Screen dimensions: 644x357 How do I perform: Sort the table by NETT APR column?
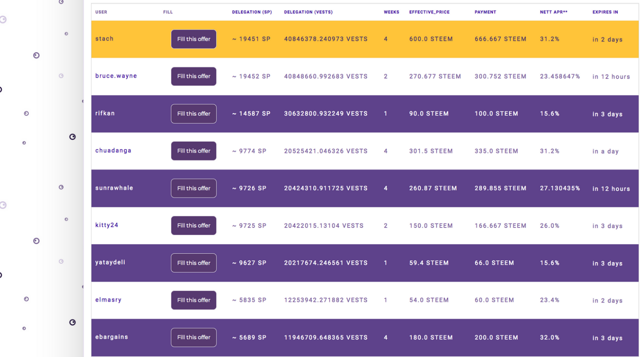pyautogui.click(x=554, y=12)
